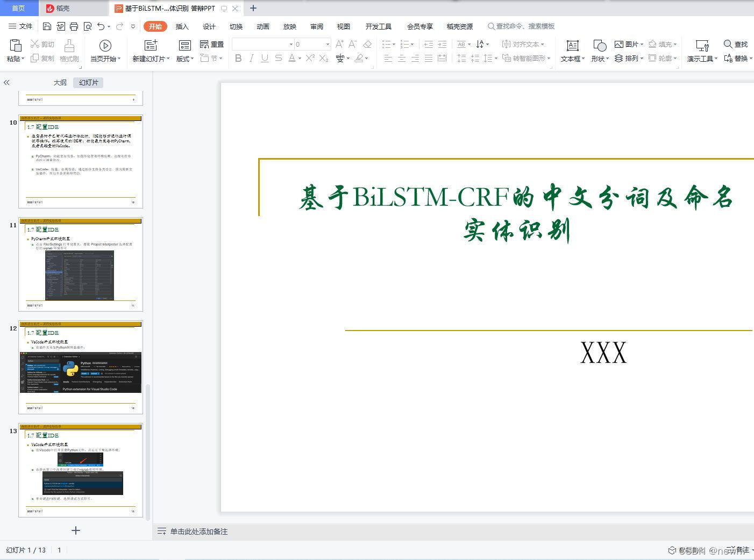
Task: Click the Home (首页) tab button
Action: click(x=19, y=8)
